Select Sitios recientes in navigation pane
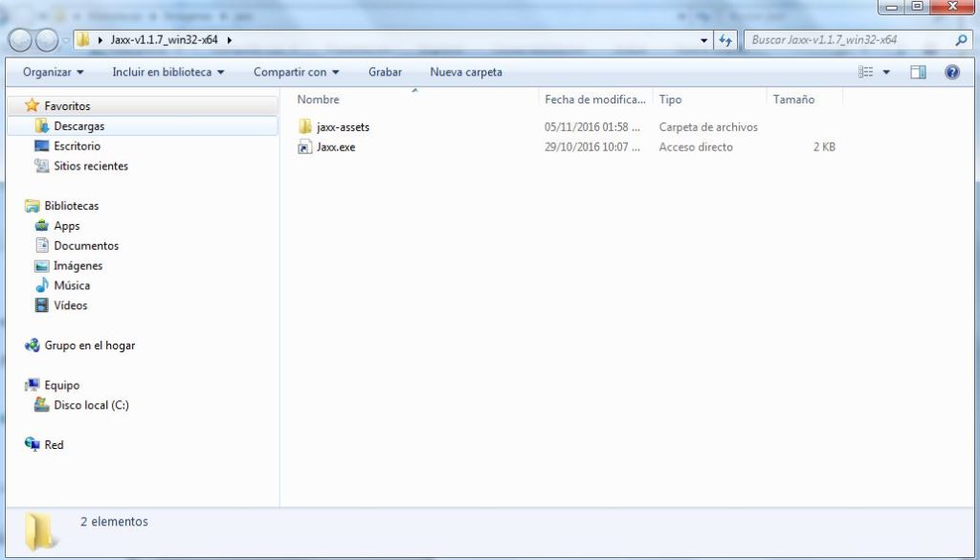This screenshot has width=980, height=560. pyautogui.click(x=91, y=166)
